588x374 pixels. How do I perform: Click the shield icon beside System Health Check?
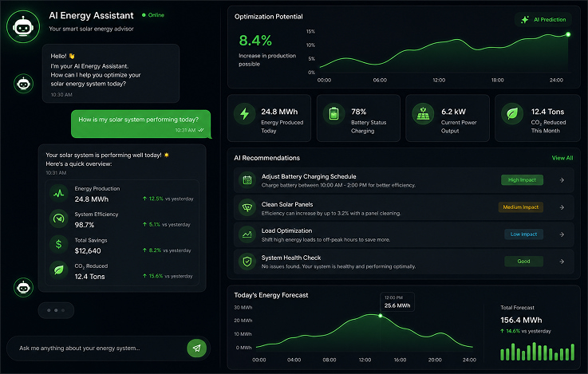(247, 262)
